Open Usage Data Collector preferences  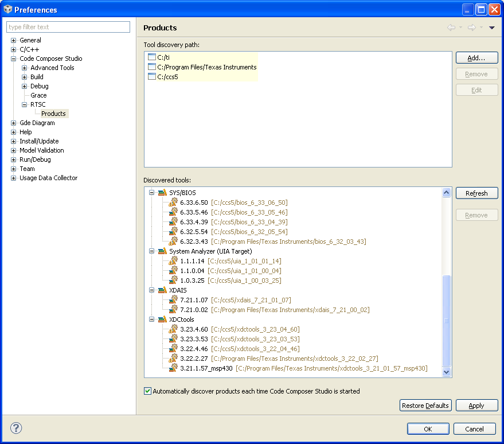point(49,178)
